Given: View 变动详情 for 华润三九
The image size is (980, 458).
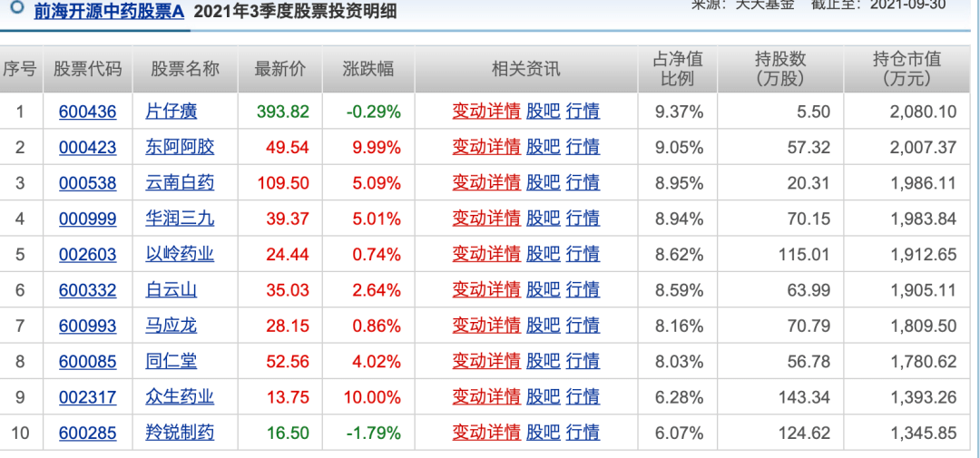Looking at the screenshot, I should [x=486, y=219].
